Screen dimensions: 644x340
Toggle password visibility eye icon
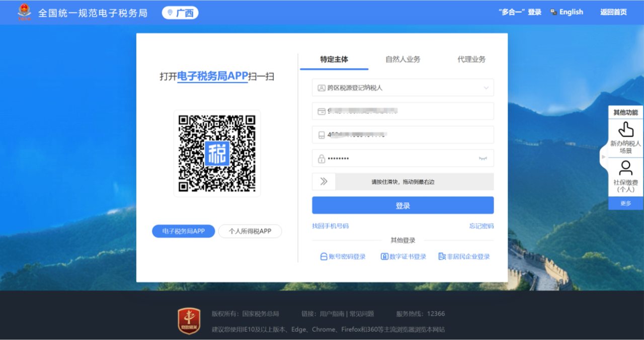pyautogui.click(x=483, y=158)
